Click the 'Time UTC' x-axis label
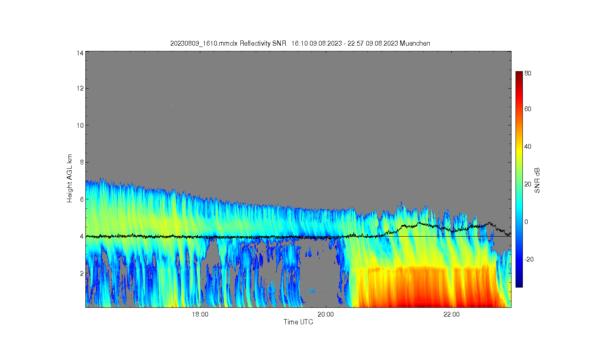 298,322
